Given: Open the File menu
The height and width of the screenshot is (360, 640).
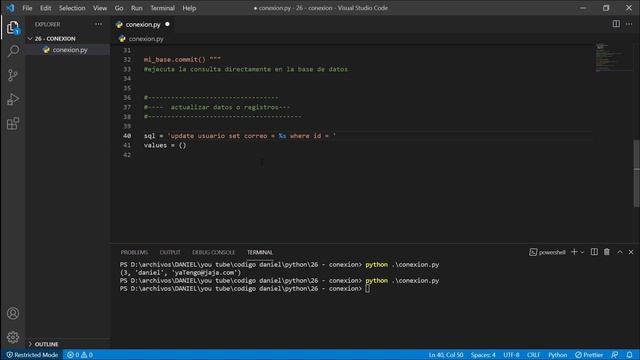Looking at the screenshot, I should [x=27, y=8].
